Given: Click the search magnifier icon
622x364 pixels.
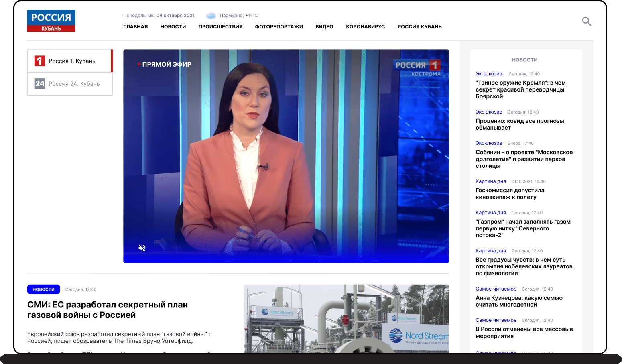Looking at the screenshot, I should coord(586,21).
